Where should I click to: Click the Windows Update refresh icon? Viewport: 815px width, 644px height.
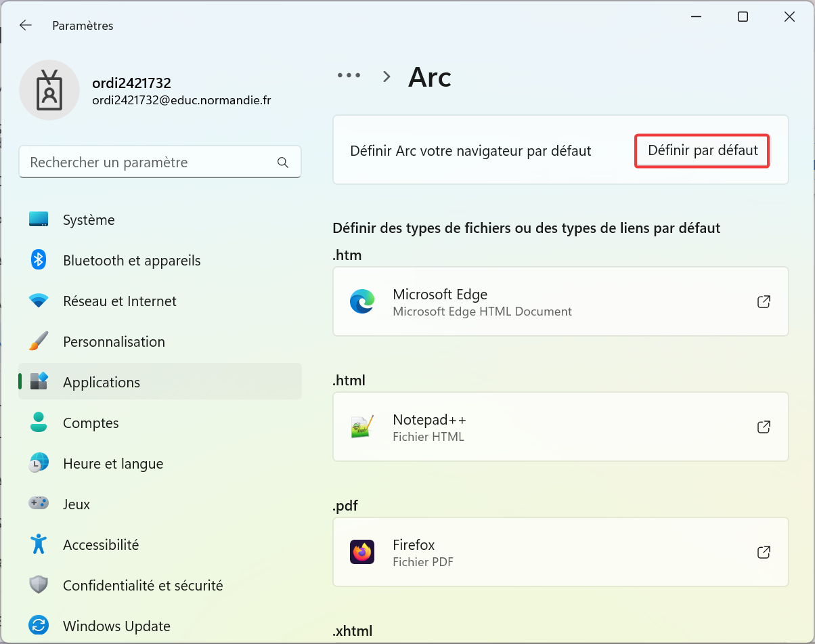[x=39, y=626]
